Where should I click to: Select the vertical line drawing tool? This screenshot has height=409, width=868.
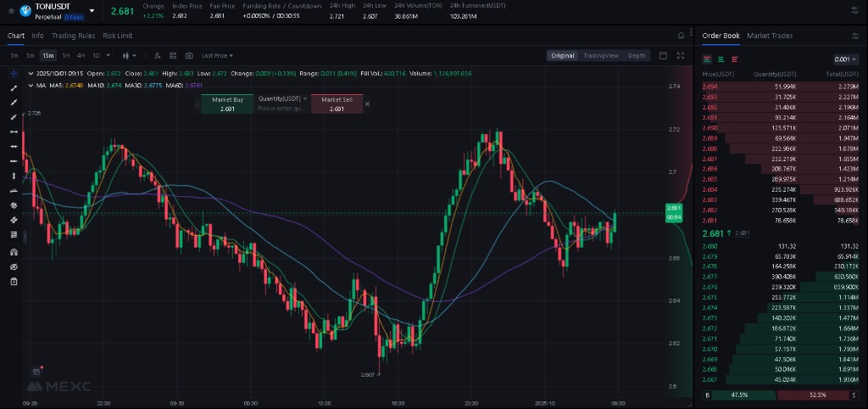(x=14, y=176)
